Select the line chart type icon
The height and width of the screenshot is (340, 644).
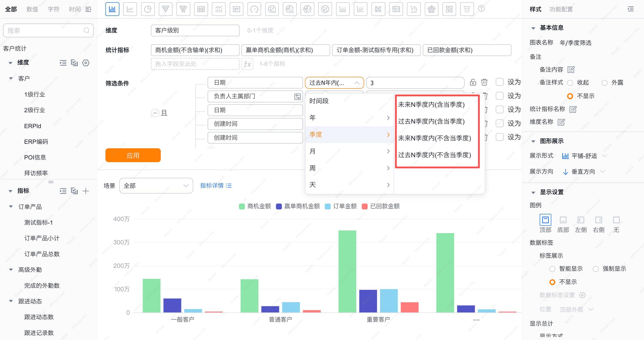coord(130,9)
